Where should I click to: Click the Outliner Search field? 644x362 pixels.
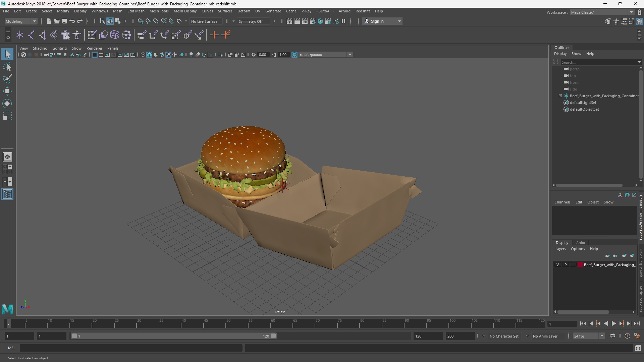[599, 62]
